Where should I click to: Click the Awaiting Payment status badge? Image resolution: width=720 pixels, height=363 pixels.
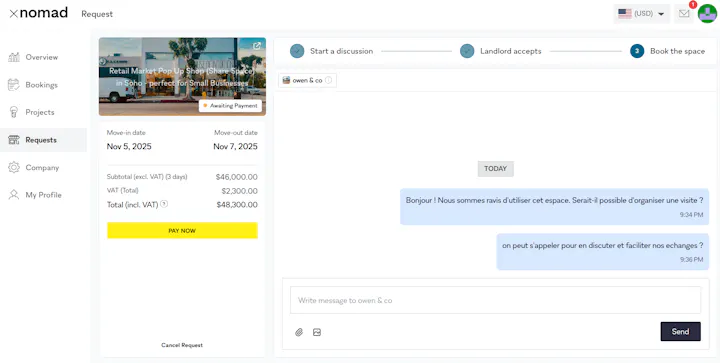pyautogui.click(x=231, y=106)
